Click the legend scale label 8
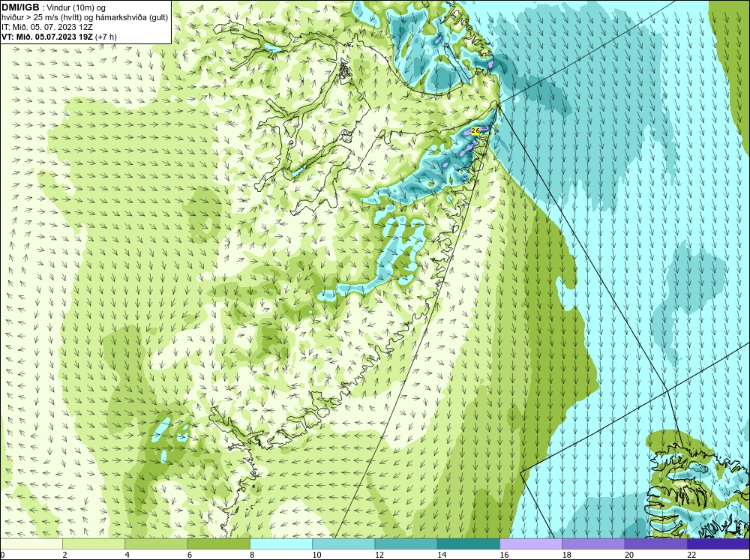The image size is (750, 560). pyautogui.click(x=252, y=555)
